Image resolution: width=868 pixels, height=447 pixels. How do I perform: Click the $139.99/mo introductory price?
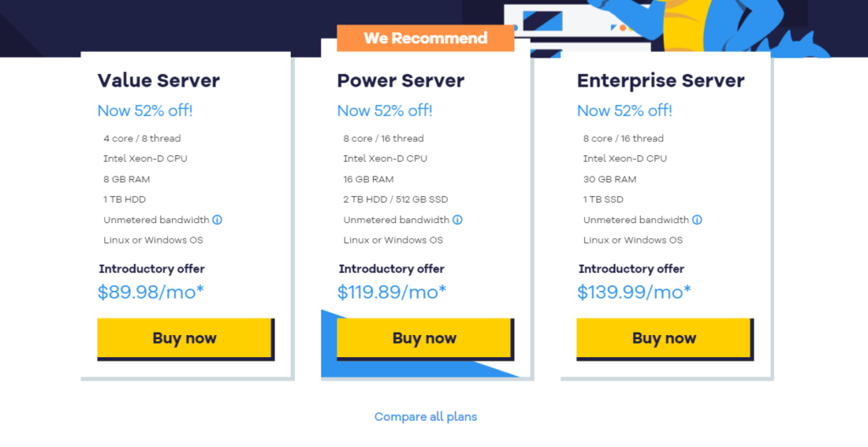[634, 292]
